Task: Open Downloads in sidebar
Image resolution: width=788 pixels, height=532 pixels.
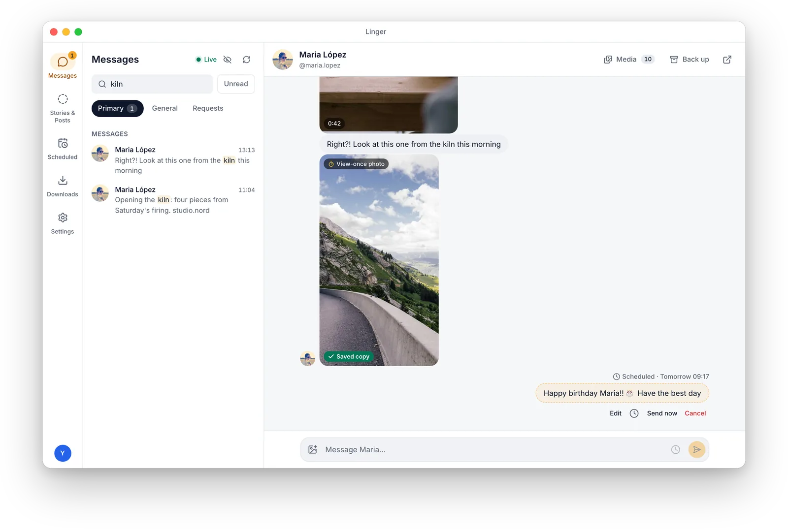Action: pyautogui.click(x=63, y=187)
